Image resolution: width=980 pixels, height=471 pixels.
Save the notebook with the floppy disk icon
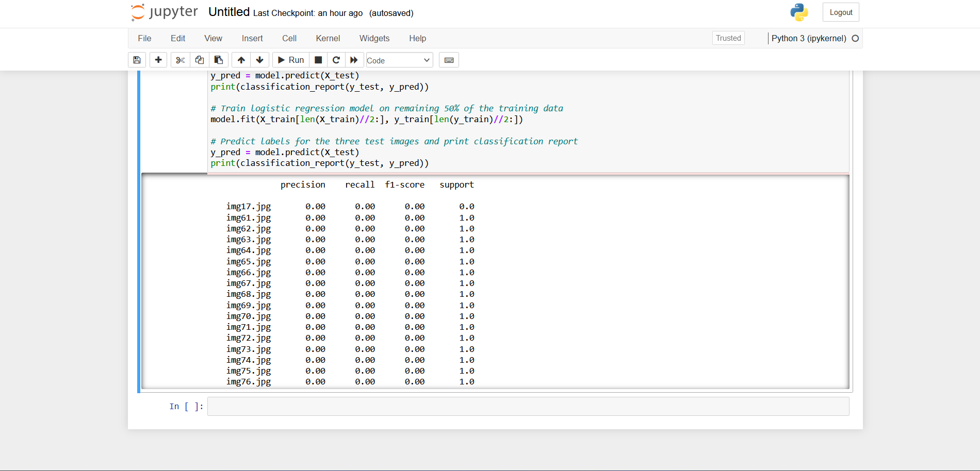[137, 60]
